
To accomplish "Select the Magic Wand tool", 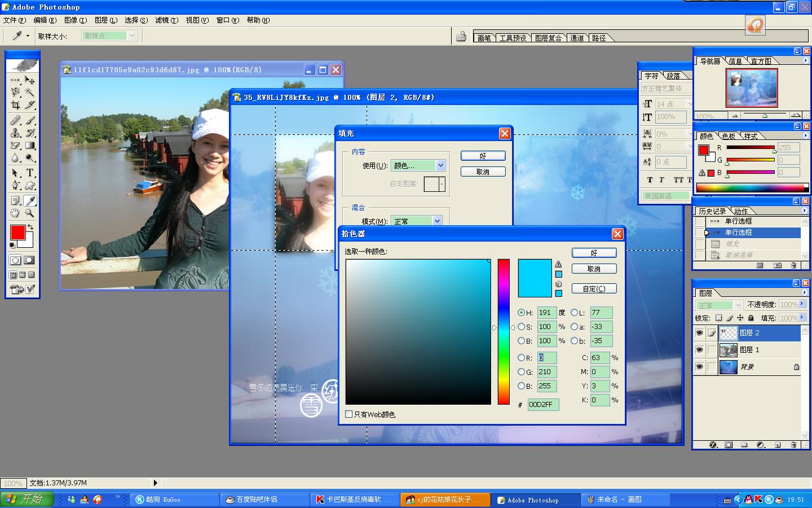I will tap(30, 92).
